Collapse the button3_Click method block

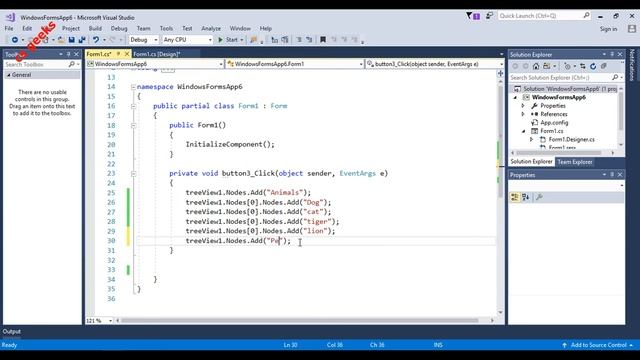pyautogui.click(x=133, y=173)
